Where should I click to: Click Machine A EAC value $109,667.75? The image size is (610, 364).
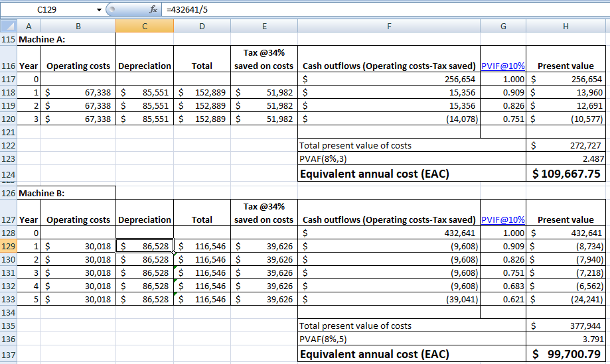click(x=566, y=174)
